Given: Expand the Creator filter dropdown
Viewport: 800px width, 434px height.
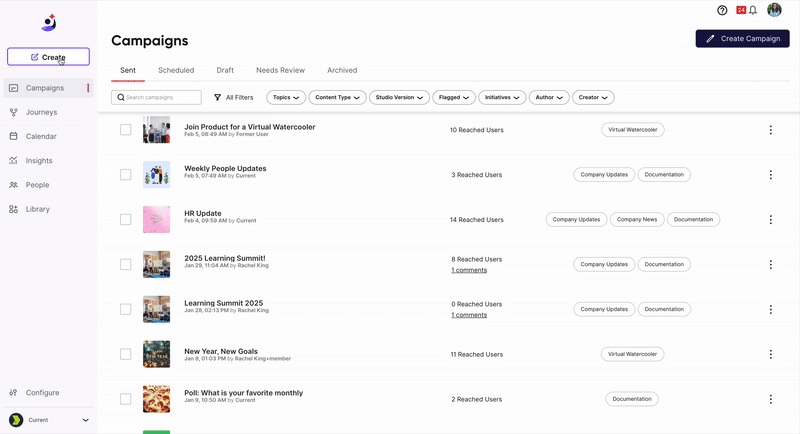Looking at the screenshot, I should coord(593,97).
